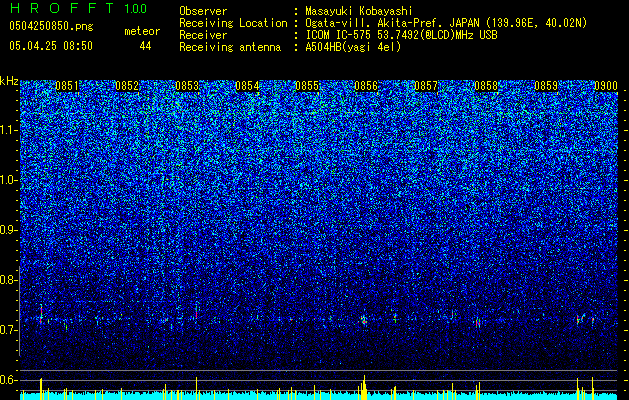Click the 0.6 kHz axis label
629x400 pixels.
point(9,380)
